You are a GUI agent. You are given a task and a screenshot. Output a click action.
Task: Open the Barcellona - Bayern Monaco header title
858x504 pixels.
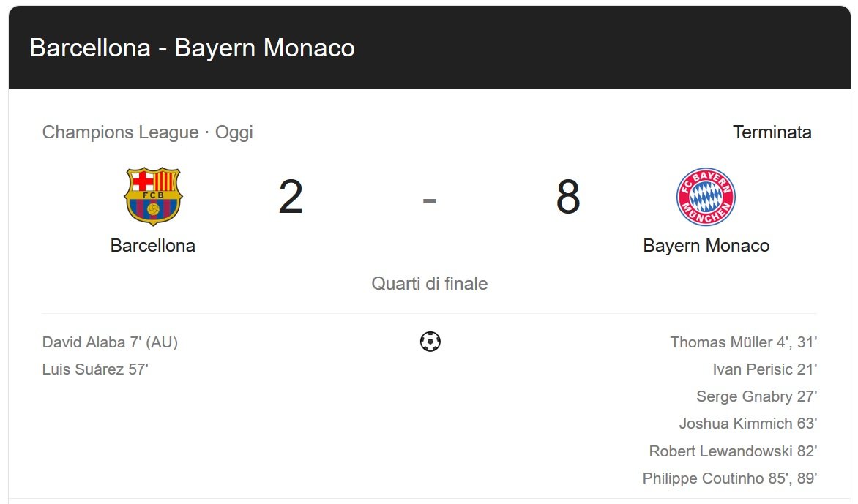(192, 48)
